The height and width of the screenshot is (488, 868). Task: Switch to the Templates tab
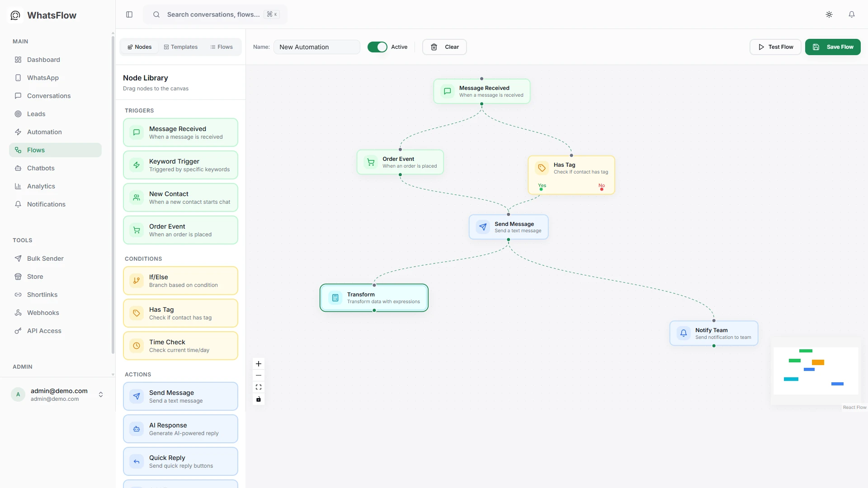click(x=181, y=47)
